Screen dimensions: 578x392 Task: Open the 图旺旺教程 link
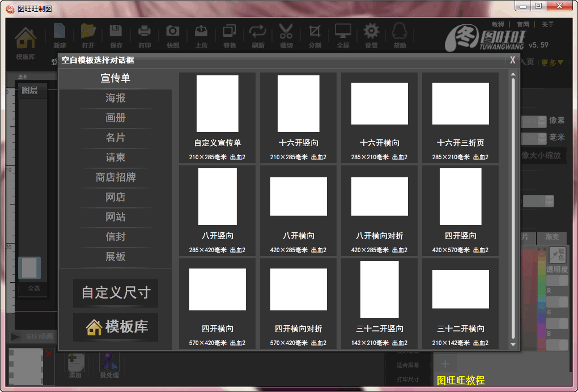click(461, 381)
